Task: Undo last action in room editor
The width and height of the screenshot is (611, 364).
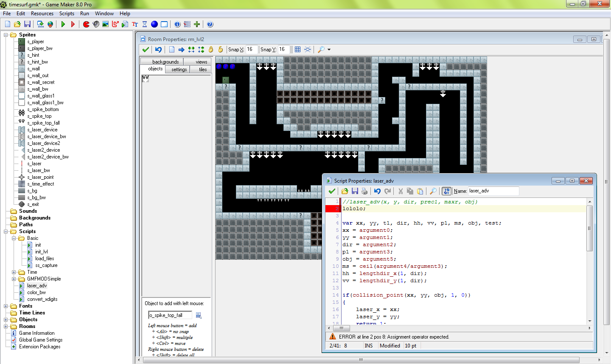Action: click(158, 50)
